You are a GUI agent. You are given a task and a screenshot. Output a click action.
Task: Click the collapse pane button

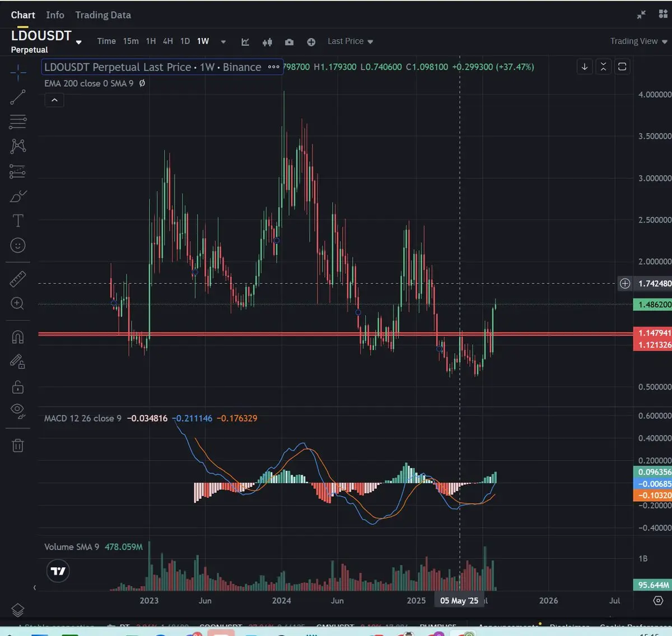(603, 67)
